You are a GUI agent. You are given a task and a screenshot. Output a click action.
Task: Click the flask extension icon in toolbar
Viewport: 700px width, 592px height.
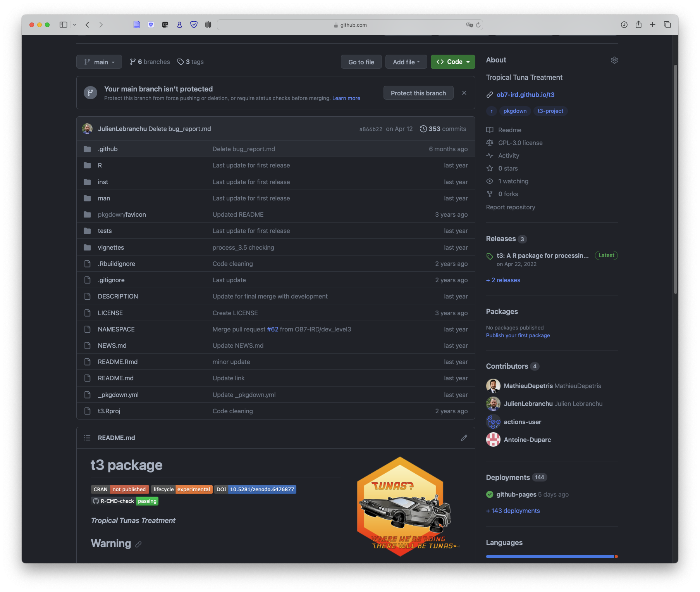click(x=179, y=25)
